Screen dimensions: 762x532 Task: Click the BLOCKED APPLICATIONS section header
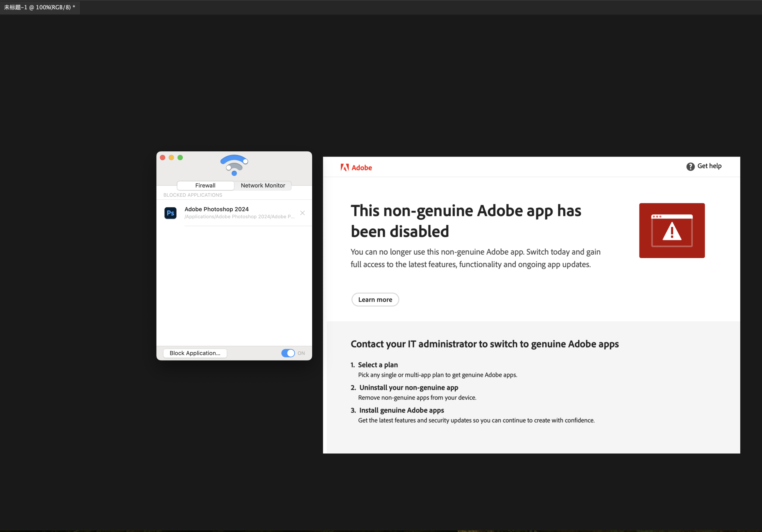[x=193, y=195]
